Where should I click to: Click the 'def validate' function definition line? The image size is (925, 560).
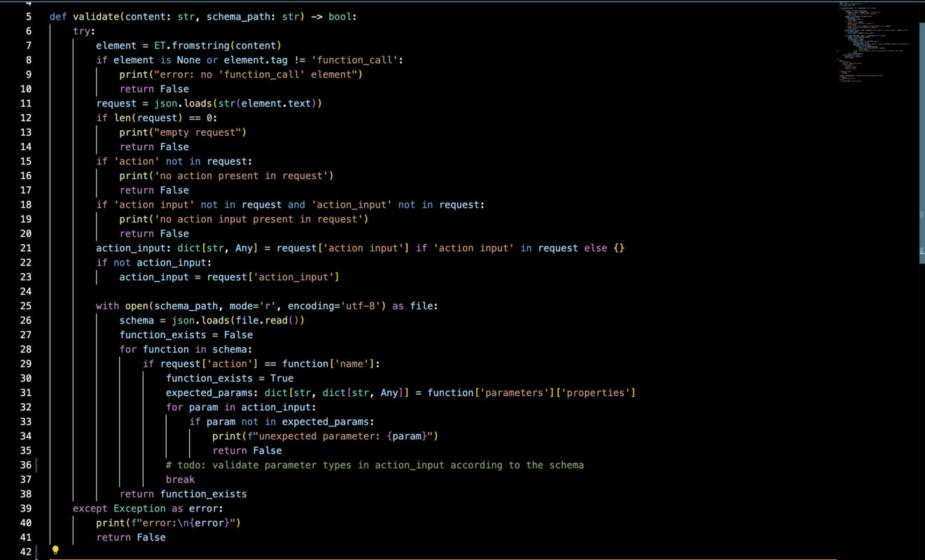[x=203, y=16]
